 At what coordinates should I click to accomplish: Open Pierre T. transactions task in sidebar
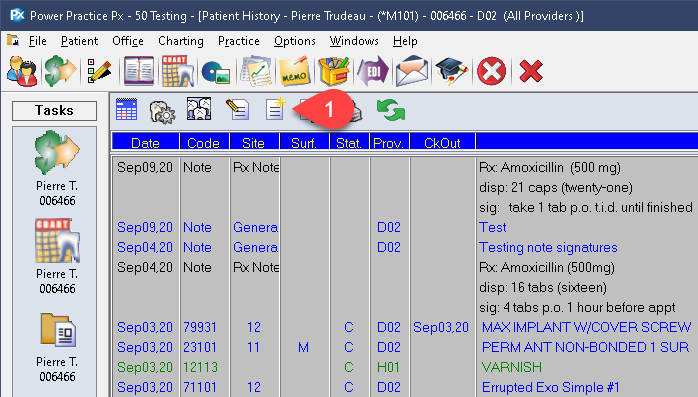click(57, 168)
